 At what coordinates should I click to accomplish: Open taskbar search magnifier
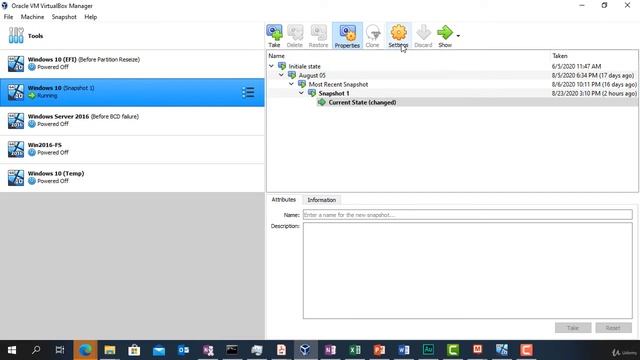point(36,350)
